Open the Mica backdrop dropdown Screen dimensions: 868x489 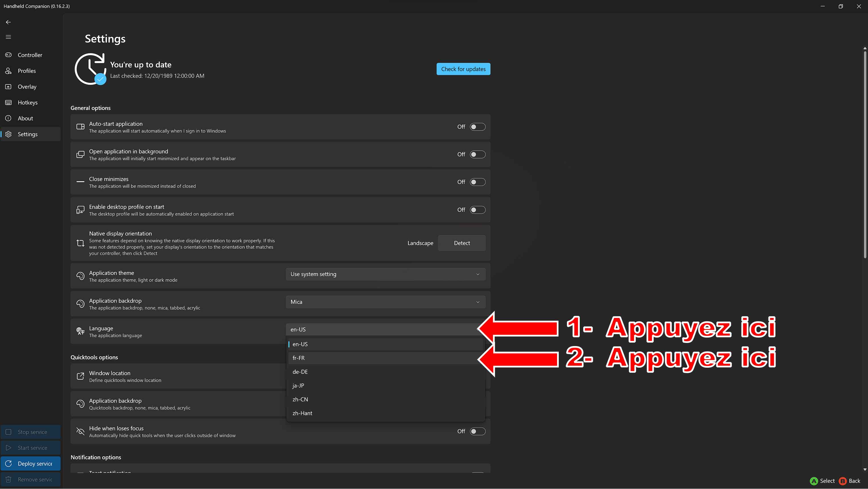coord(385,302)
